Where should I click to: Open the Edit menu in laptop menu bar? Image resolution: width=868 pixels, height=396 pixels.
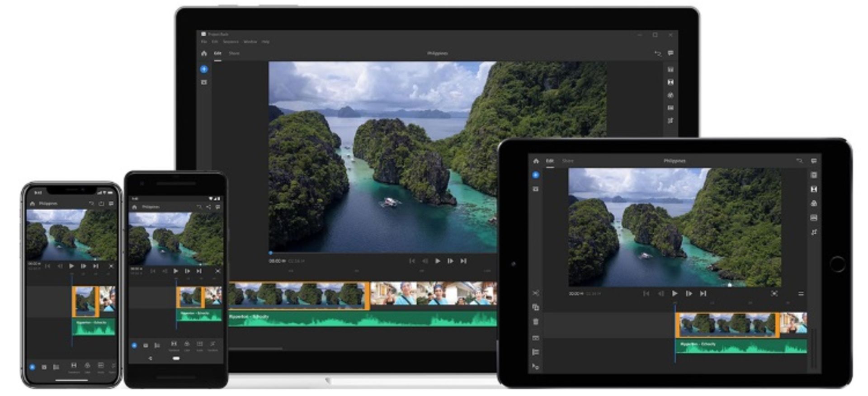pos(215,42)
